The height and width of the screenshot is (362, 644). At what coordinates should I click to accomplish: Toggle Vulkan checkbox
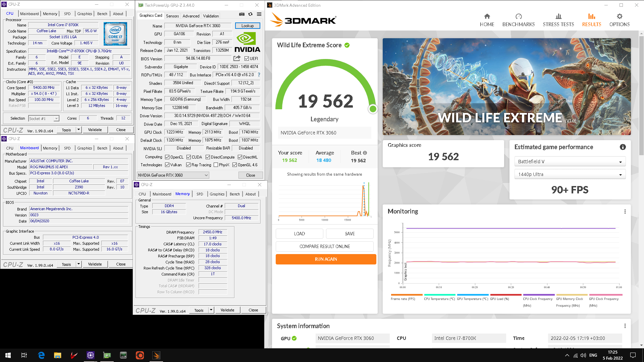[x=167, y=165]
